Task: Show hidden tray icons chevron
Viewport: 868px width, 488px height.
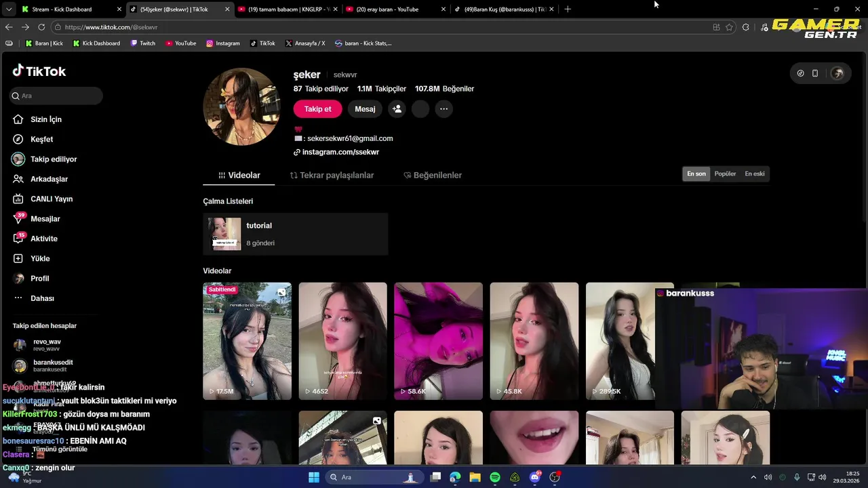Action: (753, 477)
